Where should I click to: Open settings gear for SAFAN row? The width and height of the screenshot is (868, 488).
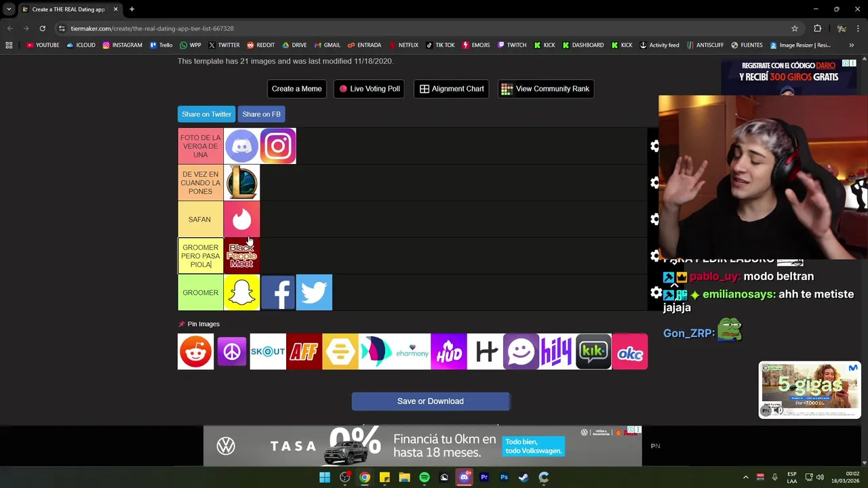(x=655, y=220)
